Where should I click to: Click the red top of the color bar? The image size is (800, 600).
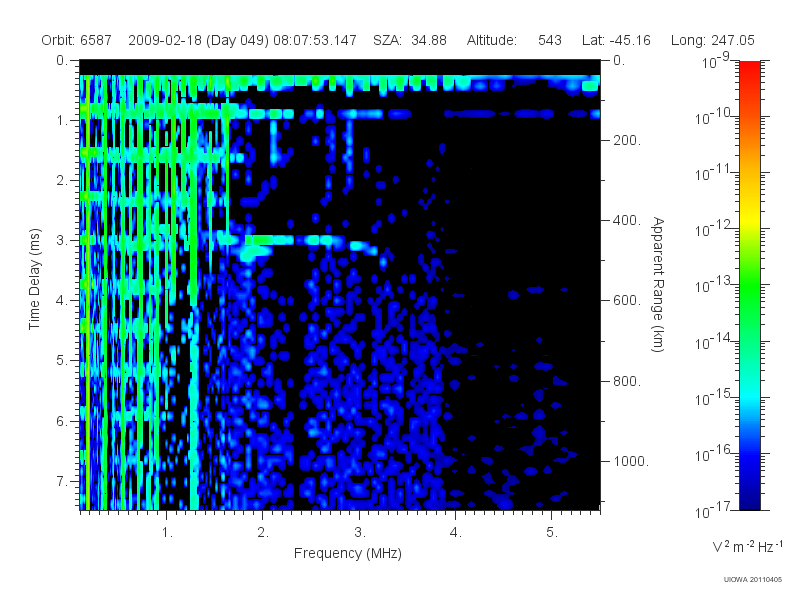pos(750,71)
